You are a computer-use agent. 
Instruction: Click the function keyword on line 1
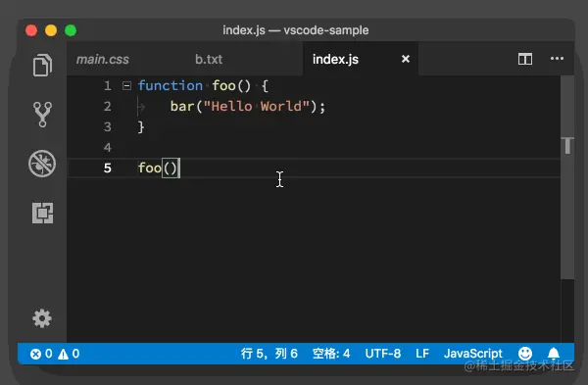pos(171,86)
